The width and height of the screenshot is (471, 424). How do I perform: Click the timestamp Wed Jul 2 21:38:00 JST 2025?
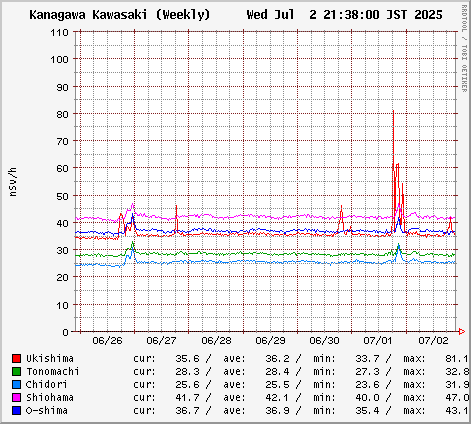pyautogui.click(x=345, y=15)
